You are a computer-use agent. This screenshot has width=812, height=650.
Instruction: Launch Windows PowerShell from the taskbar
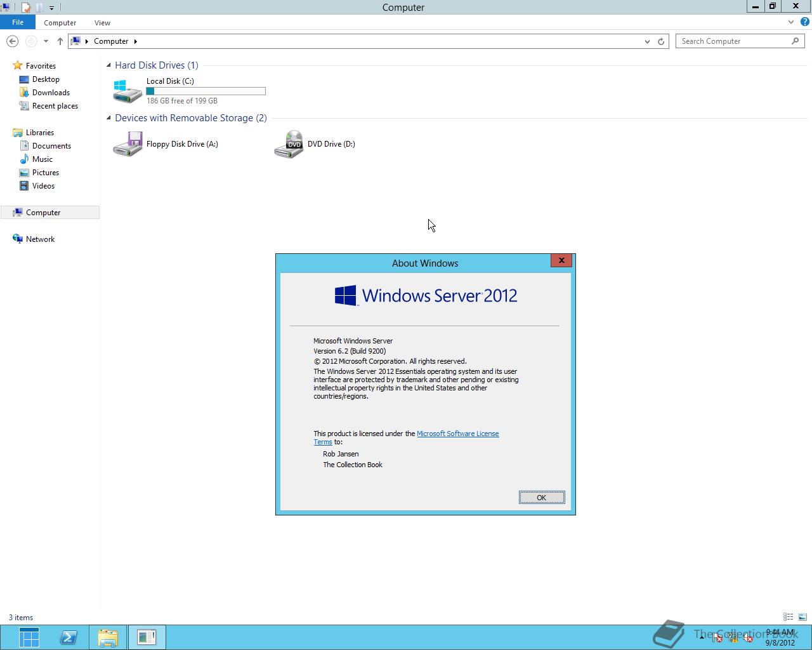pyautogui.click(x=69, y=637)
